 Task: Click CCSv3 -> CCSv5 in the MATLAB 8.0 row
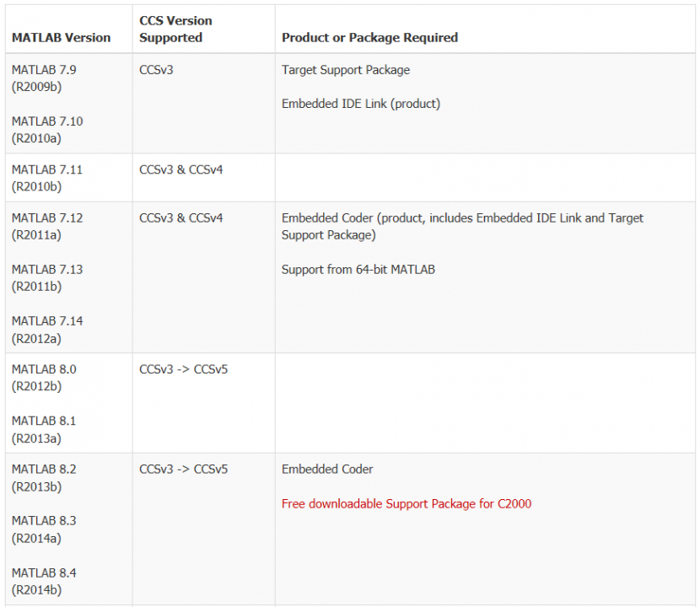(x=183, y=369)
